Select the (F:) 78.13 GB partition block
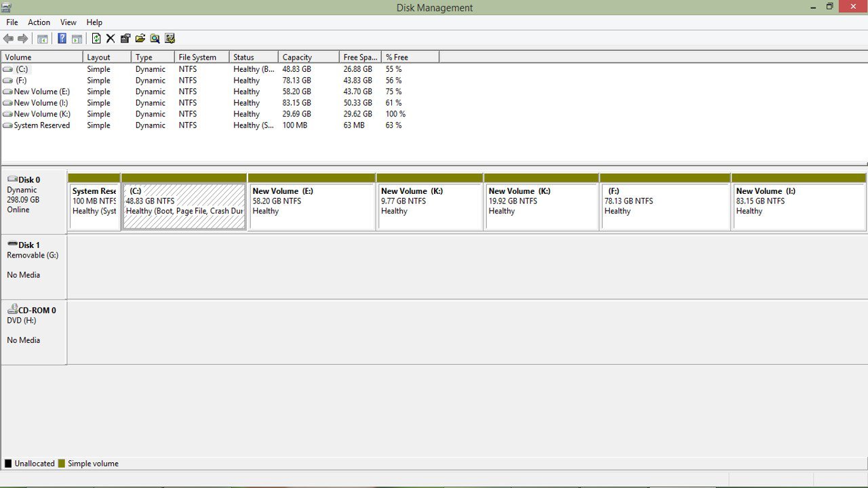 pos(665,207)
